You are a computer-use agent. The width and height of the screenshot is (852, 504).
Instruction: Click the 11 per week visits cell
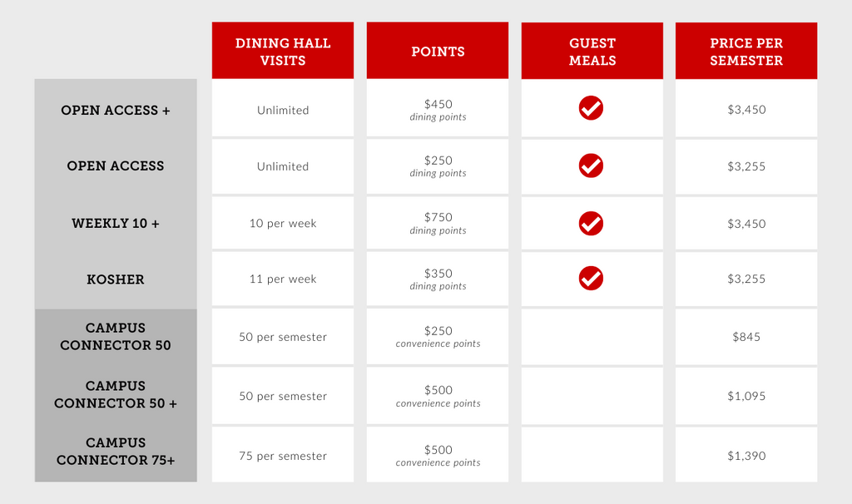(283, 279)
